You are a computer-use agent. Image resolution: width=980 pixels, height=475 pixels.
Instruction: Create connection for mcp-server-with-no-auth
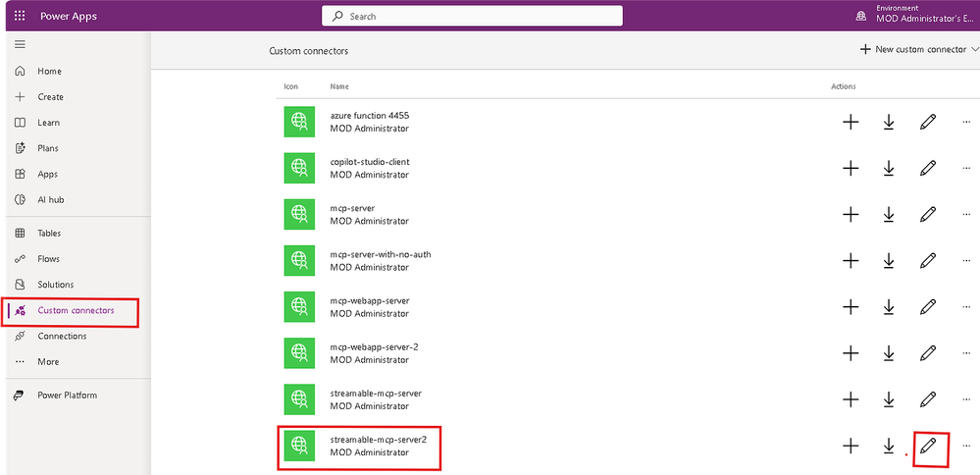coord(850,261)
